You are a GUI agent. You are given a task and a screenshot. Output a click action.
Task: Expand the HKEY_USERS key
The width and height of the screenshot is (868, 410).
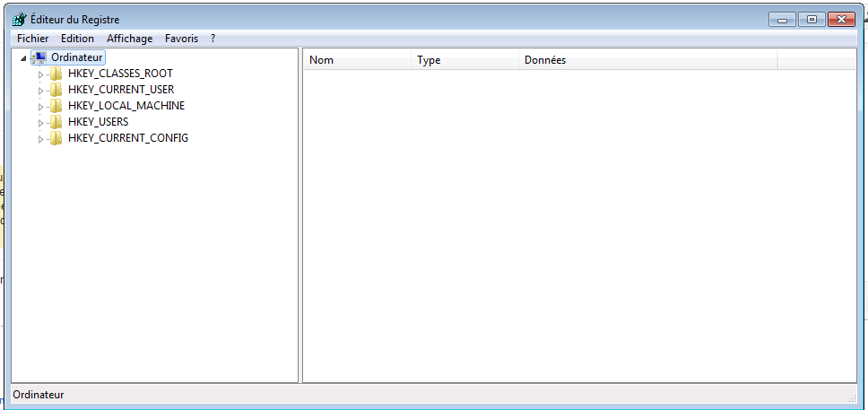[x=40, y=122]
